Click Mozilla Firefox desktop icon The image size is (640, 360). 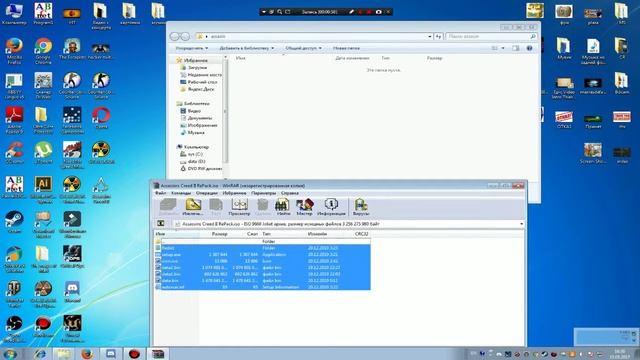coord(14,51)
